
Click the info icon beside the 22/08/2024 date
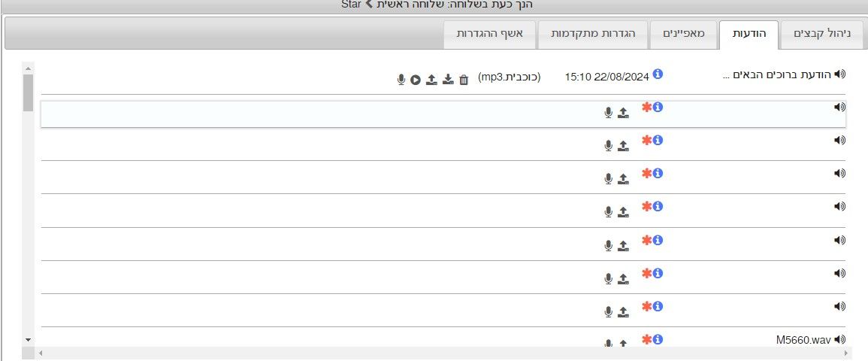658,74
